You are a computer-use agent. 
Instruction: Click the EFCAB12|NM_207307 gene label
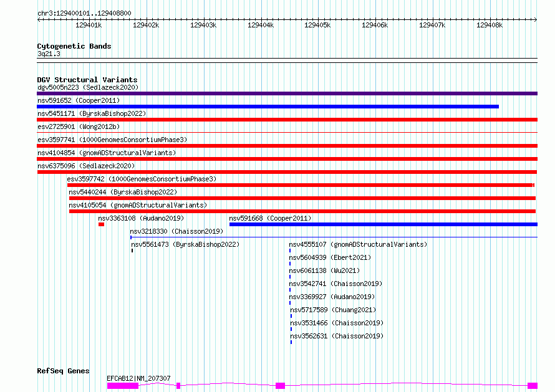click(138, 378)
